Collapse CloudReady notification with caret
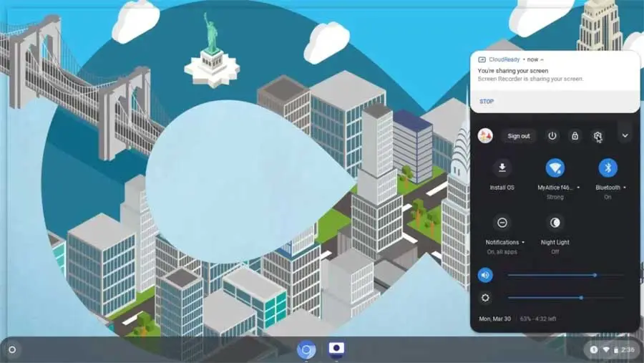Screen dimensions: 644x363 (542, 59)
